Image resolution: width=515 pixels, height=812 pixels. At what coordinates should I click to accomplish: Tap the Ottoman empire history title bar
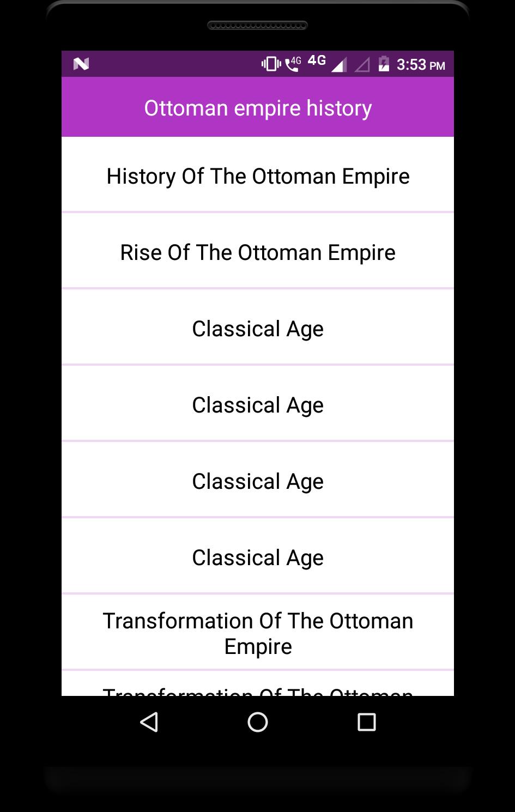click(x=258, y=107)
